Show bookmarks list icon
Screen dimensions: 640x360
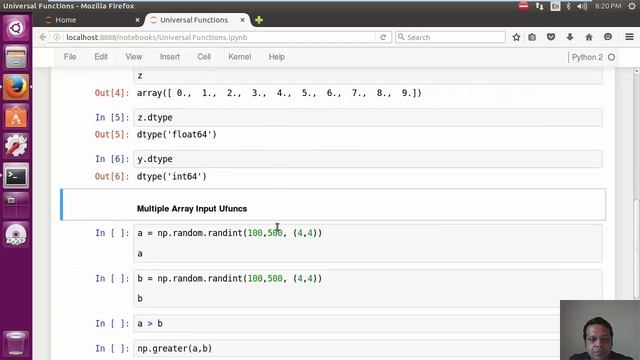pos(532,37)
